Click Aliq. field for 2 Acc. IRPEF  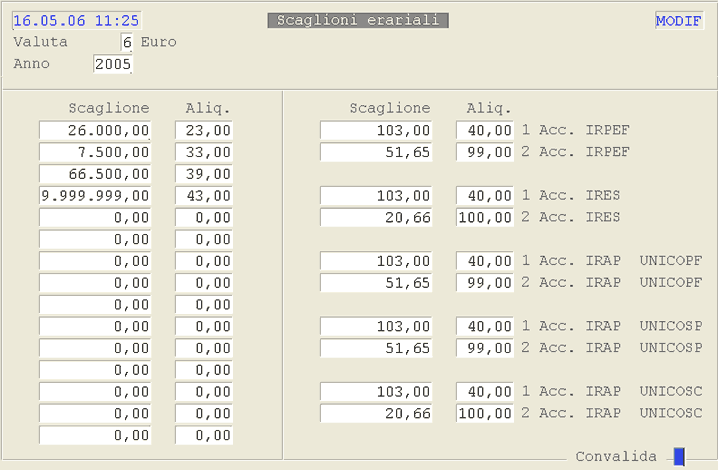point(485,152)
